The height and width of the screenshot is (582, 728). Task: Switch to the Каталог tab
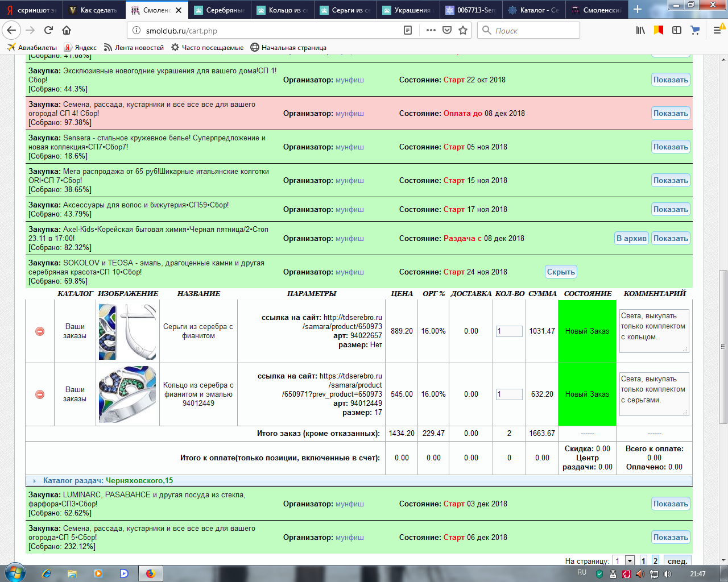(x=533, y=10)
